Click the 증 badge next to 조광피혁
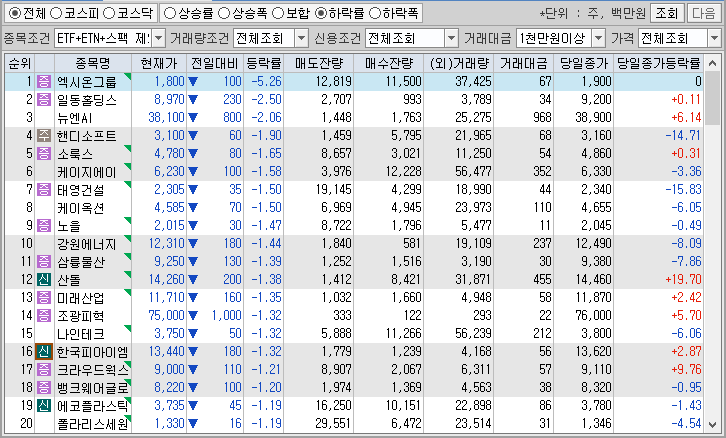This screenshot has width=726, height=438. [x=44, y=316]
